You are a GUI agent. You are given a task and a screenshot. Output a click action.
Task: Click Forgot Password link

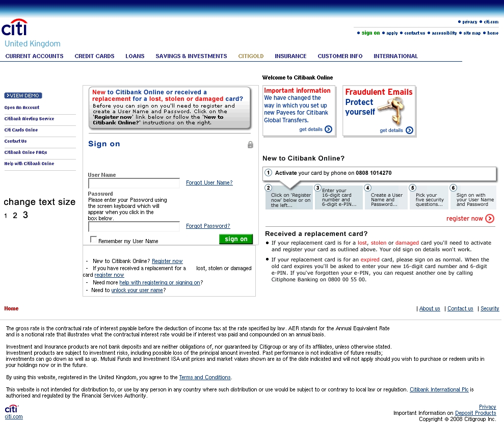coord(208,226)
